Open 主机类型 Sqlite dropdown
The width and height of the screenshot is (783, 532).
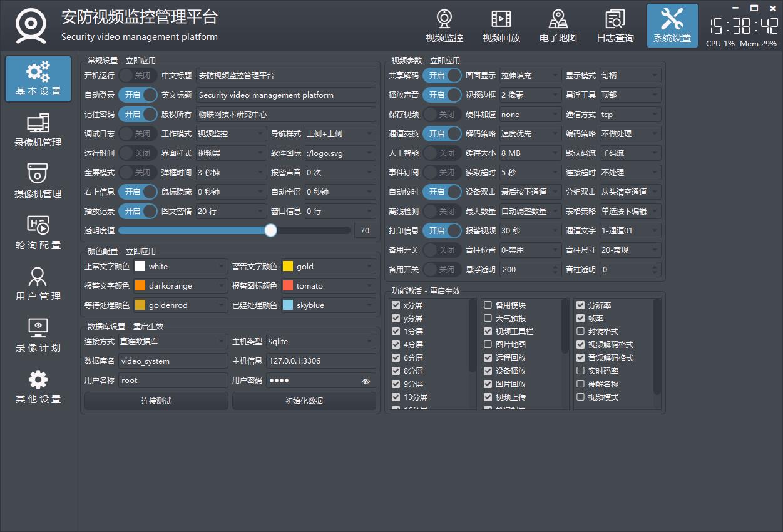point(320,342)
